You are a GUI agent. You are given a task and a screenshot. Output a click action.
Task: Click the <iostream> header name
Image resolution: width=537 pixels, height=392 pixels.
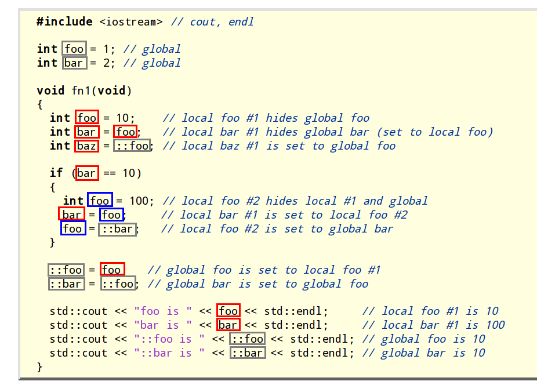click(x=131, y=22)
